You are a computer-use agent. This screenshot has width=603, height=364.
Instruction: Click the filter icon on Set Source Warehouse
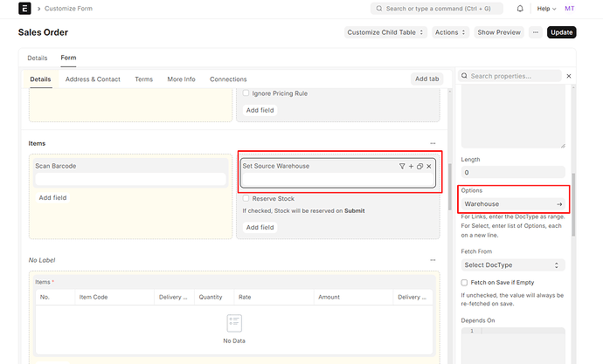coord(402,166)
